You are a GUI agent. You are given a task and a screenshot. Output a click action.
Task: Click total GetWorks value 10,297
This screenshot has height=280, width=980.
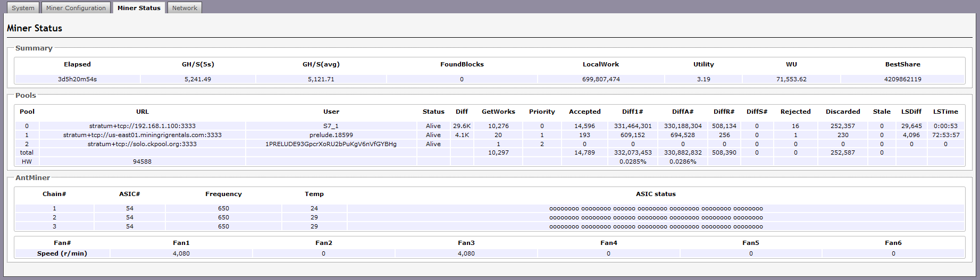pos(498,152)
